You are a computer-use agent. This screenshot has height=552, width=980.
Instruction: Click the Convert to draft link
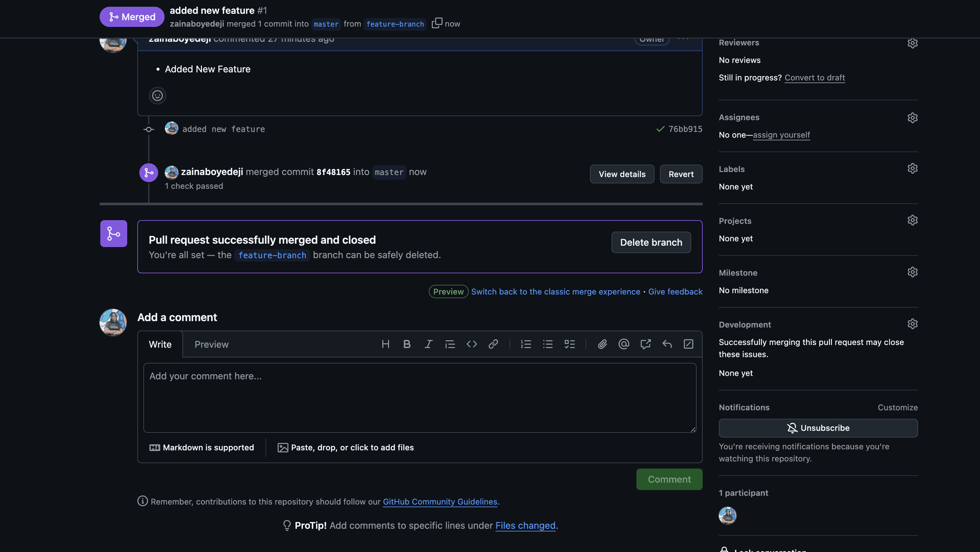point(814,78)
